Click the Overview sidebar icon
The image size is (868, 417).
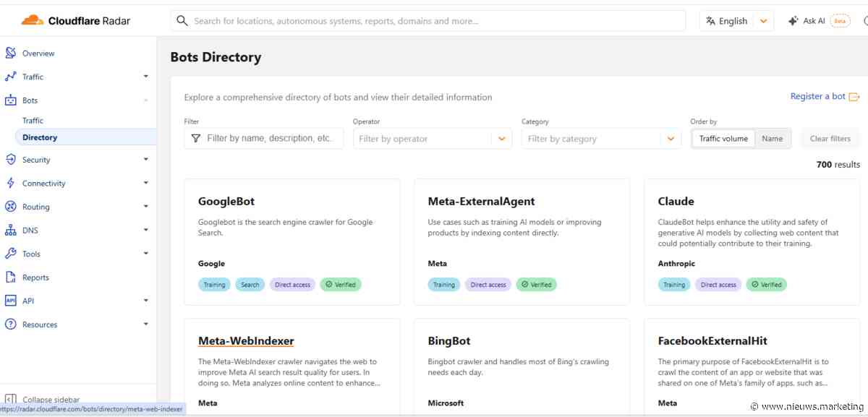tap(10, 53)
